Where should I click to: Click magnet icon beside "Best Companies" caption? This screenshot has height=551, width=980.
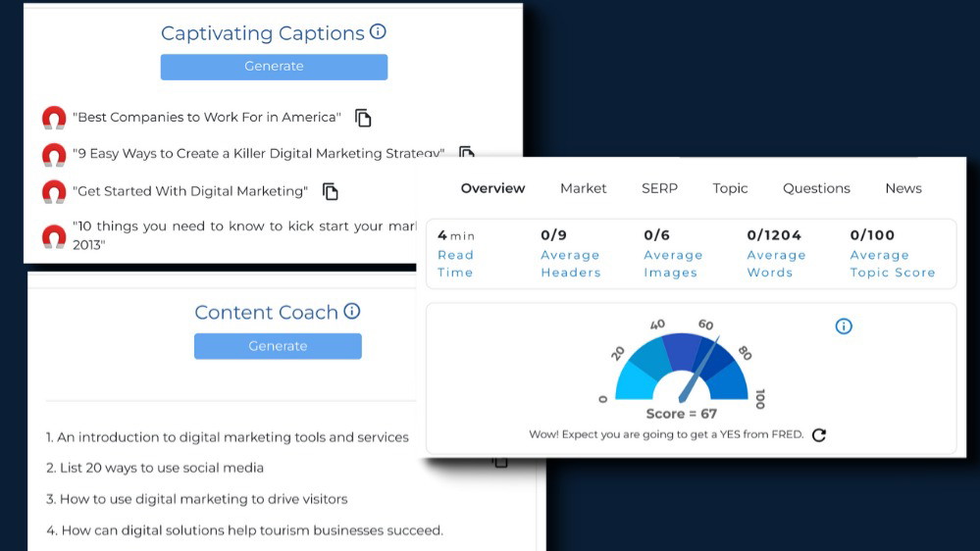[54, 118]
